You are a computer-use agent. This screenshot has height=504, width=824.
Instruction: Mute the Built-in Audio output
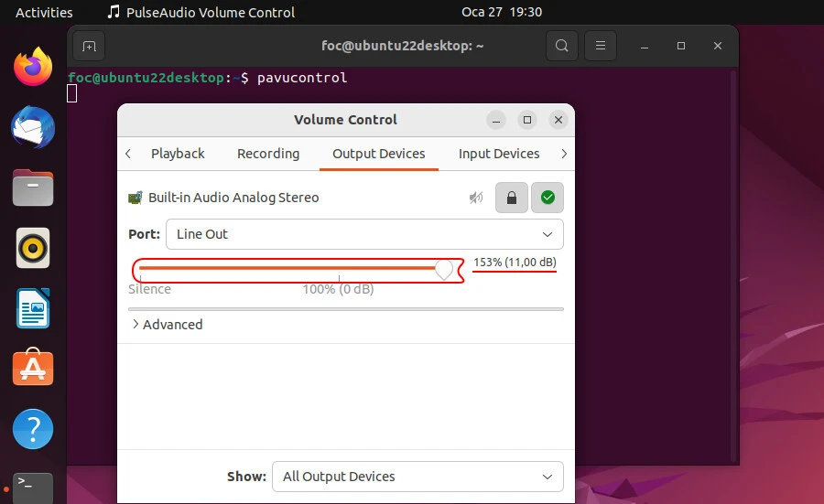click(476, 198)
